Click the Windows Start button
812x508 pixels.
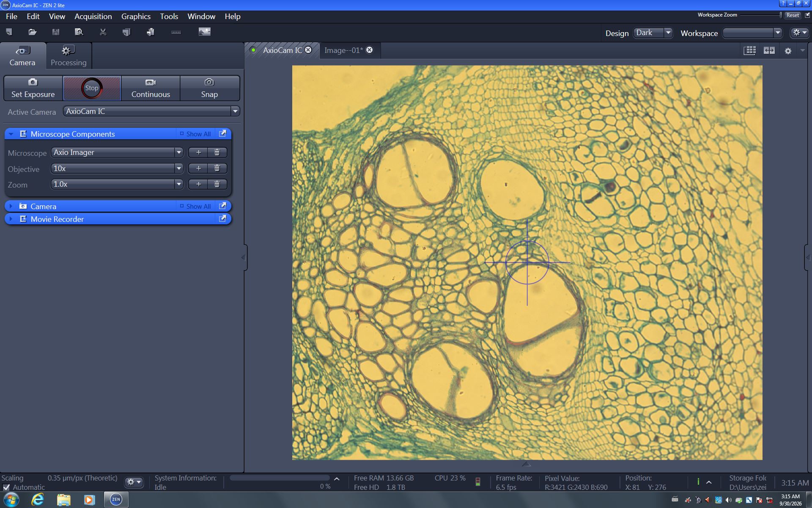pos(11,500)
